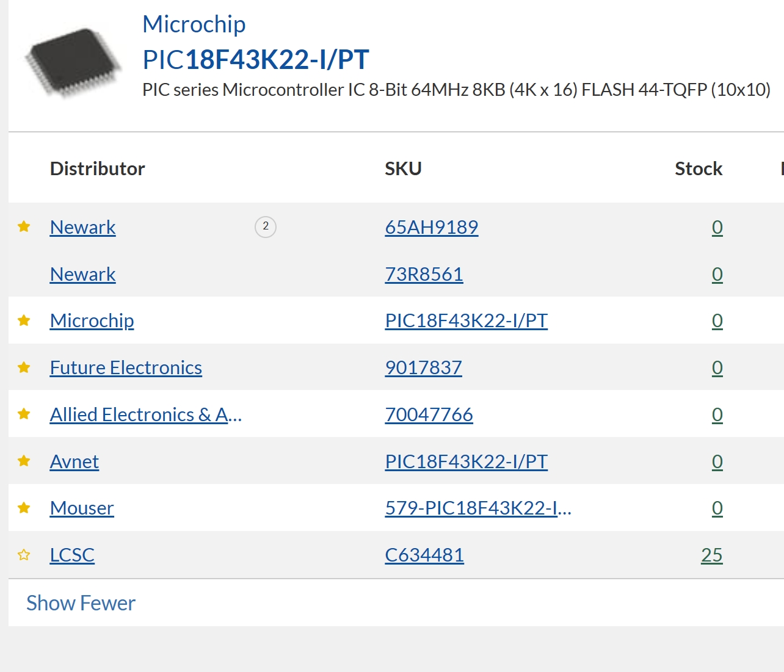Toggle the favorite star for Allied Electronics
Screen dimensions: 784x672
[x=24, y=414]
